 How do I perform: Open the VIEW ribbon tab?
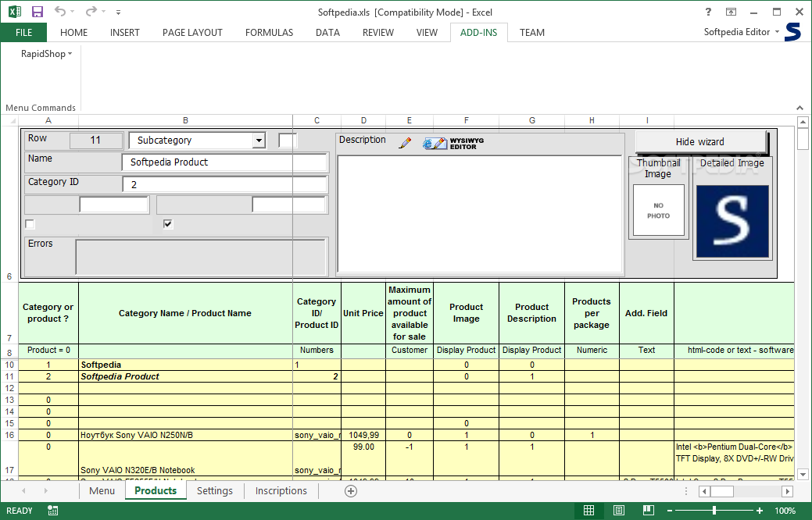point(427,33)
